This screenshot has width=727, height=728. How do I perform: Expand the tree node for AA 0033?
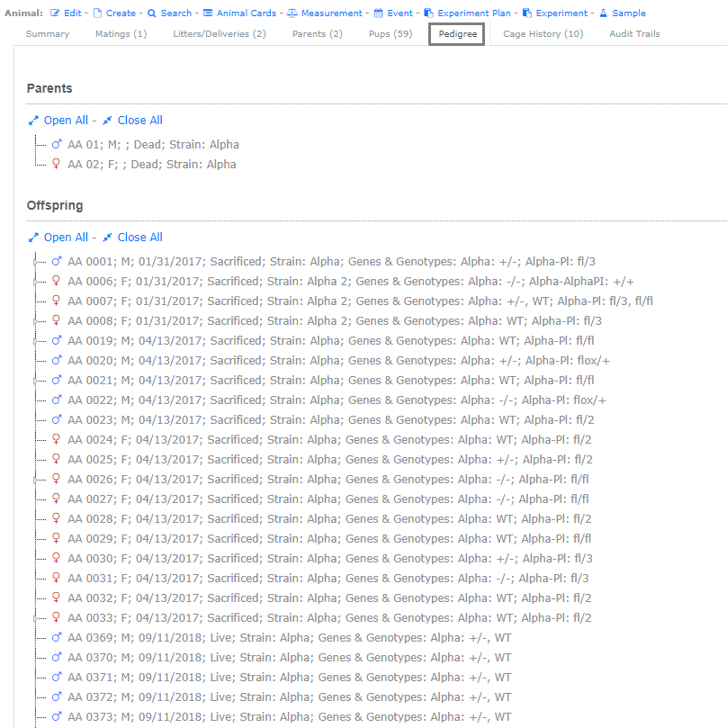[x=35, y=618]
